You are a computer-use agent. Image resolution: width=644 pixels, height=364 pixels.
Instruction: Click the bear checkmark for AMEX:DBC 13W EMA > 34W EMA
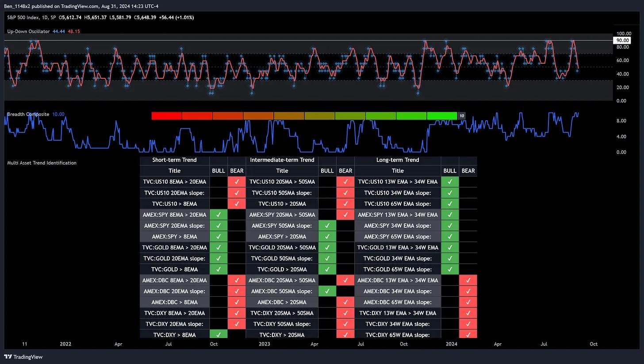tap(468, 280)
